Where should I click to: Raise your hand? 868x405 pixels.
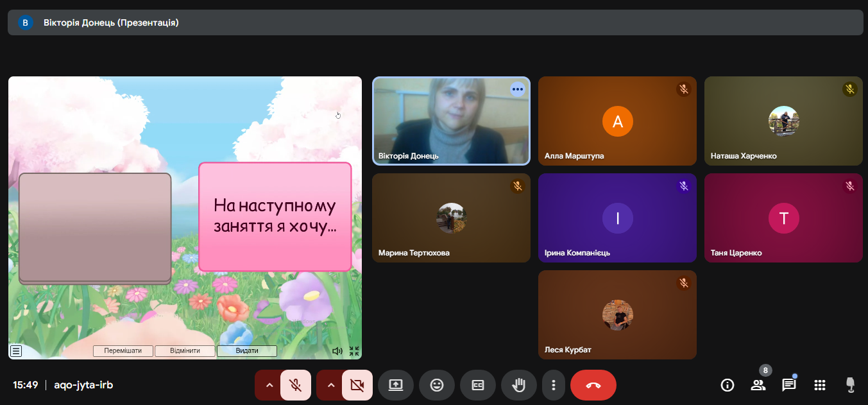tap(519, 385)
